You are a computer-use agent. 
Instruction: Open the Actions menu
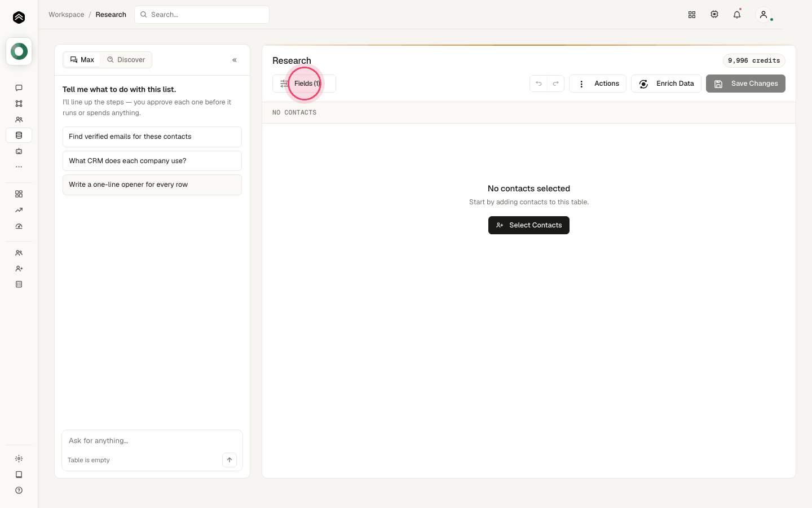tap(598, 84)
